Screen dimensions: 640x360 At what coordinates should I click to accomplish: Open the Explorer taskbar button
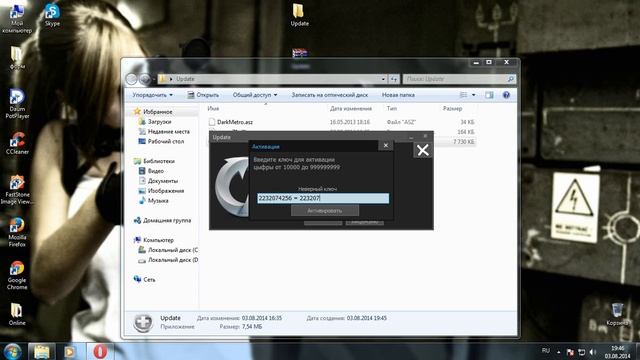point(42,351)
